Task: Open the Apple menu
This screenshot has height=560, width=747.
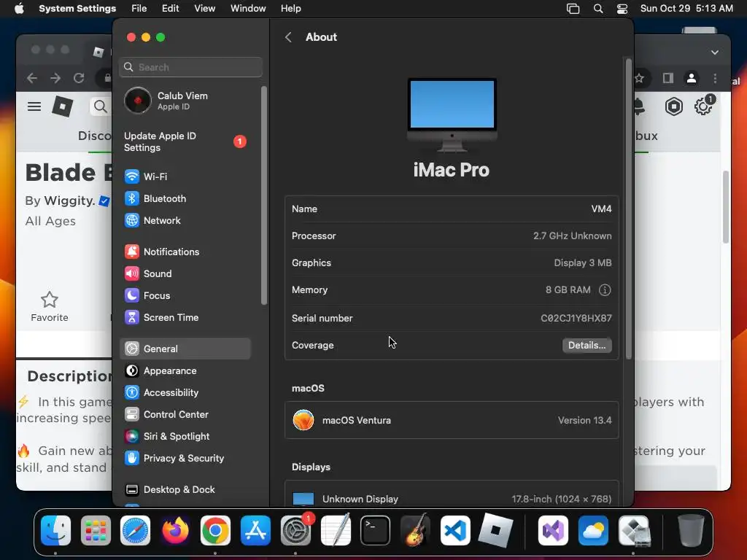Action: coord(19,9)
